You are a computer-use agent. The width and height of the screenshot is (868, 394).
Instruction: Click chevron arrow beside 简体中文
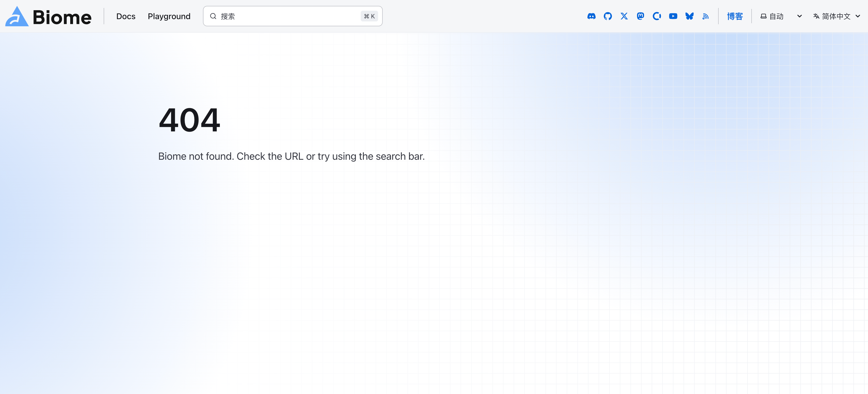[x=858, y=16]
